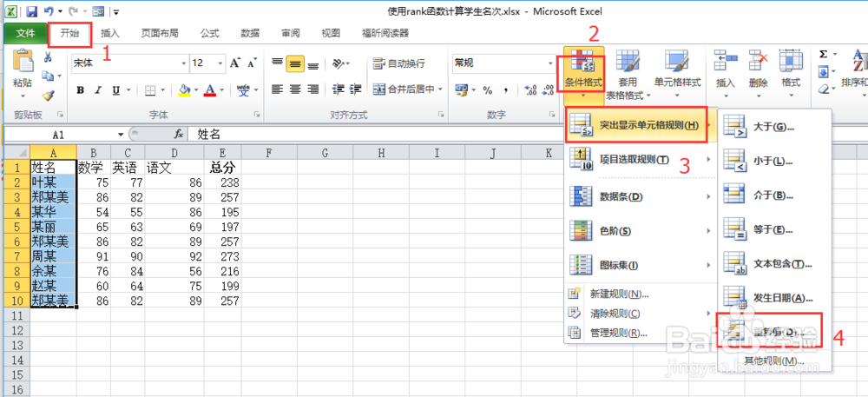Image resolution: width=868 pixels, height=397 pixels.
Task: Choose 大于 greater than rule
Action: pos(774,127)
